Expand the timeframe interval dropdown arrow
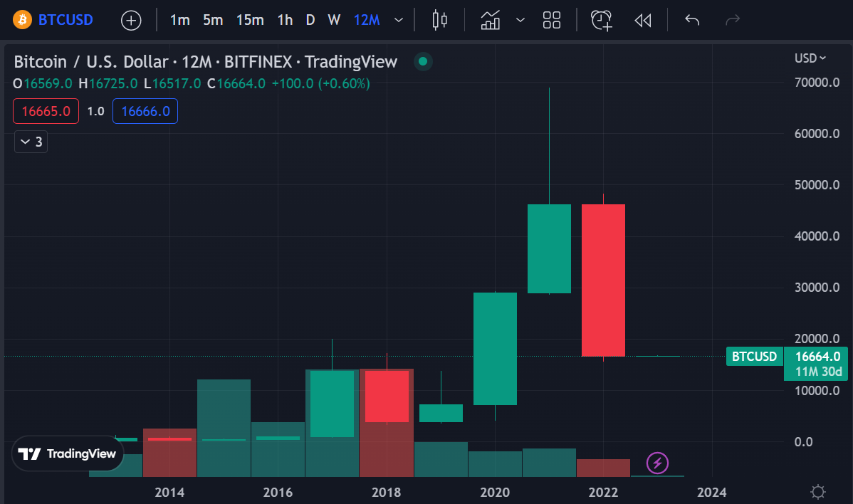 [x=399, y=21]
